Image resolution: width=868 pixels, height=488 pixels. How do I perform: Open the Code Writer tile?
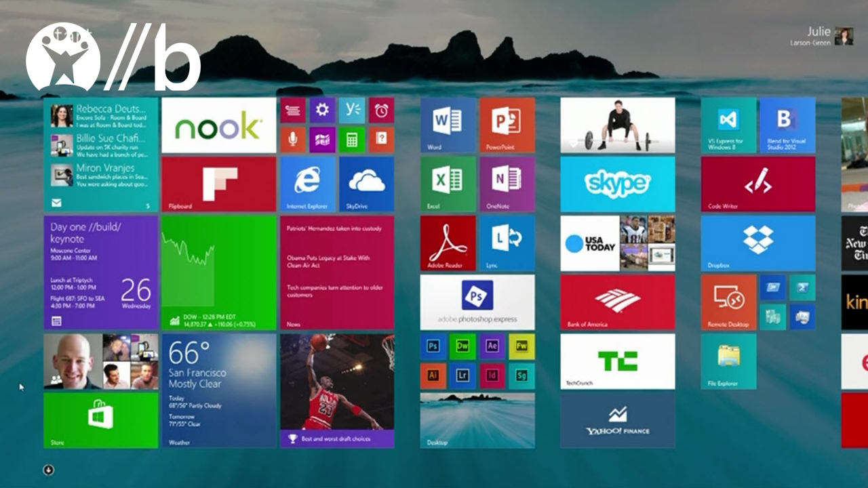coord(757,183)
